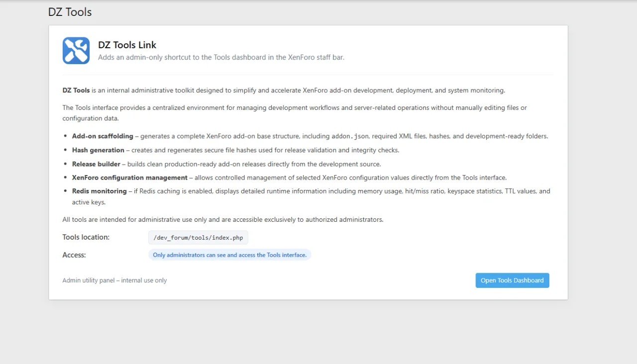Click the 'All tools are intended' sentence
This screenshot has width=637, height=364.
pyautogui.click(x=222, y=219)
